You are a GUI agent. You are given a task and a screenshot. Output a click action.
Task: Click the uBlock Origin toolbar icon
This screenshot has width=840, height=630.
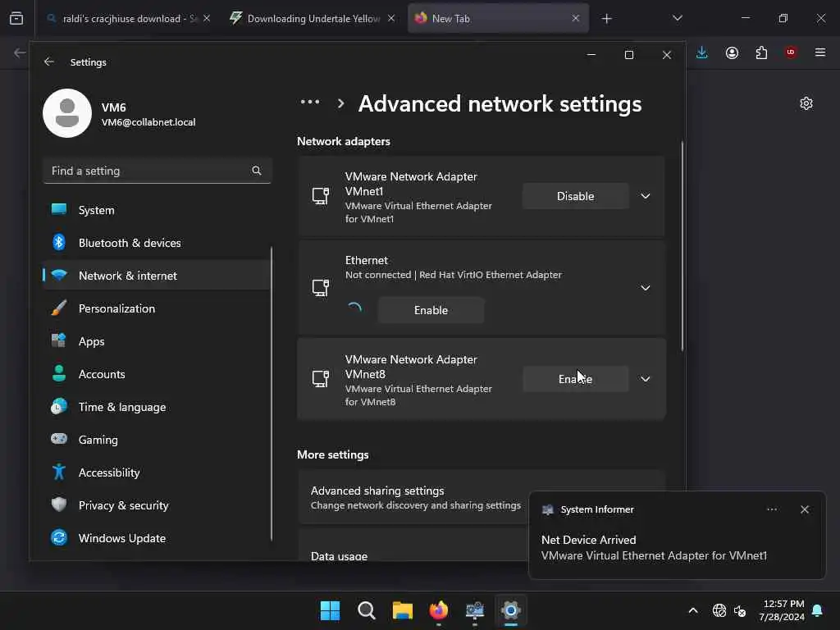tap(791, 52)
